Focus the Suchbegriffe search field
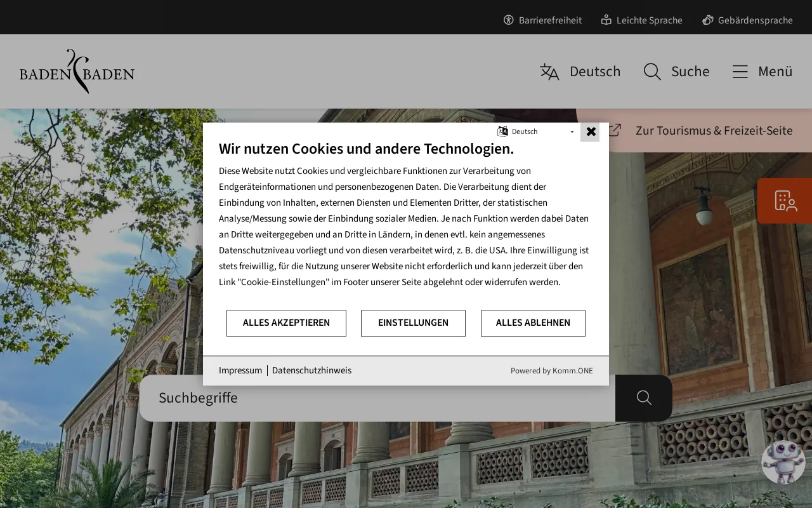This screenshot has width=812, height=508. (x=377, y=398)
